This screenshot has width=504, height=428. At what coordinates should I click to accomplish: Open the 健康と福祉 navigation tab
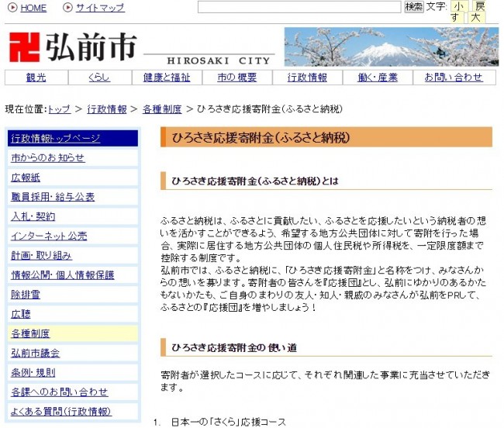(167, 78)
